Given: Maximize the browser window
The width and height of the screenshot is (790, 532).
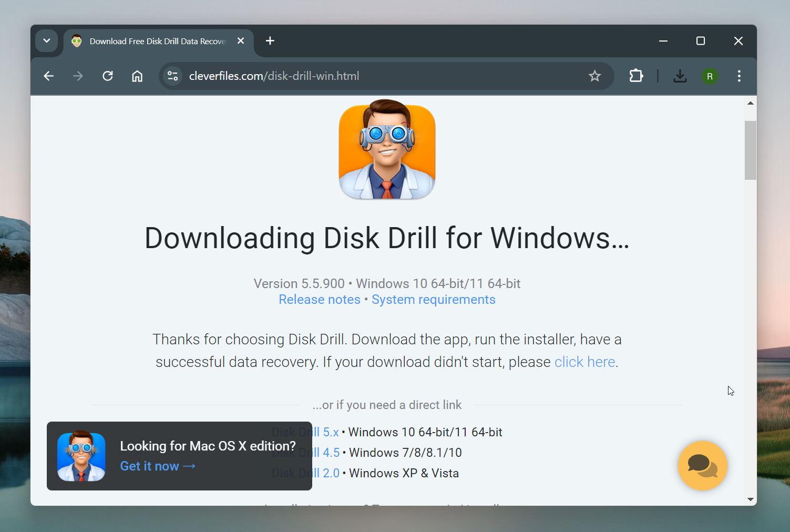Looking at the screenshot, I should 701,41.
